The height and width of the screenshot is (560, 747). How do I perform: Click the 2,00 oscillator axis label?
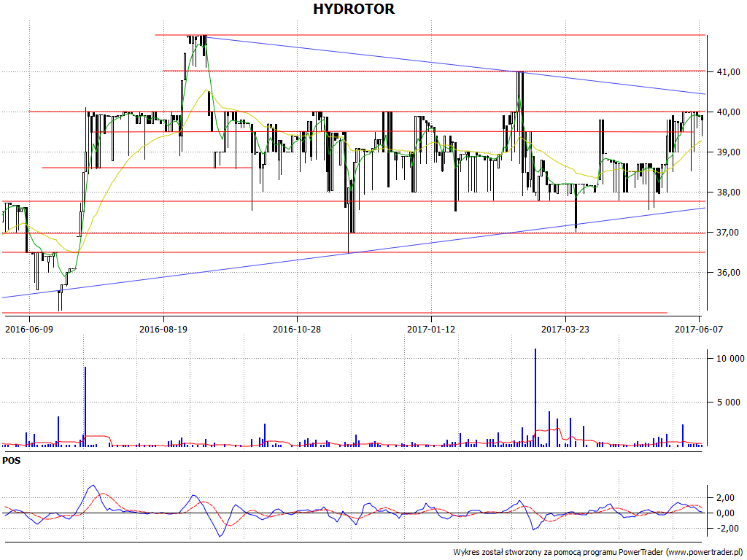click(725, 497)
